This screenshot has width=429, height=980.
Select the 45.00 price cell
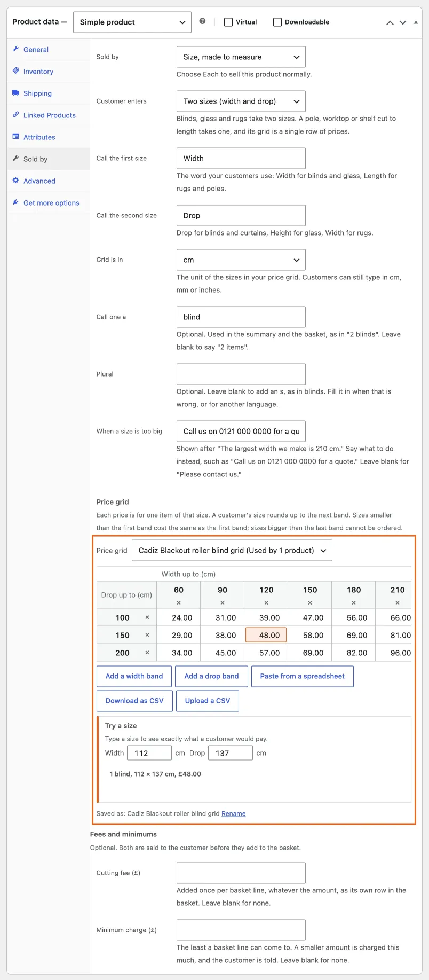tap(223, 653)
